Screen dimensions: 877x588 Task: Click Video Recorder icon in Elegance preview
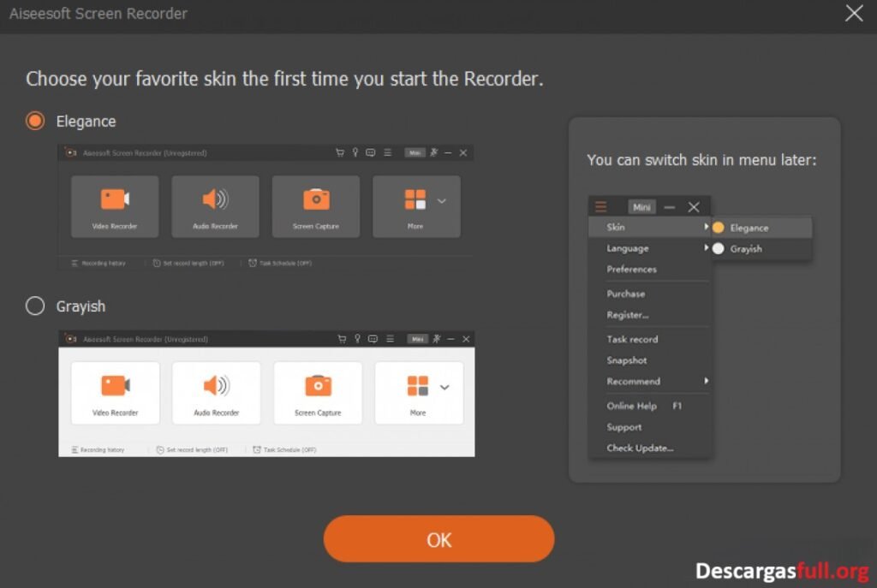tap(115, 199)
